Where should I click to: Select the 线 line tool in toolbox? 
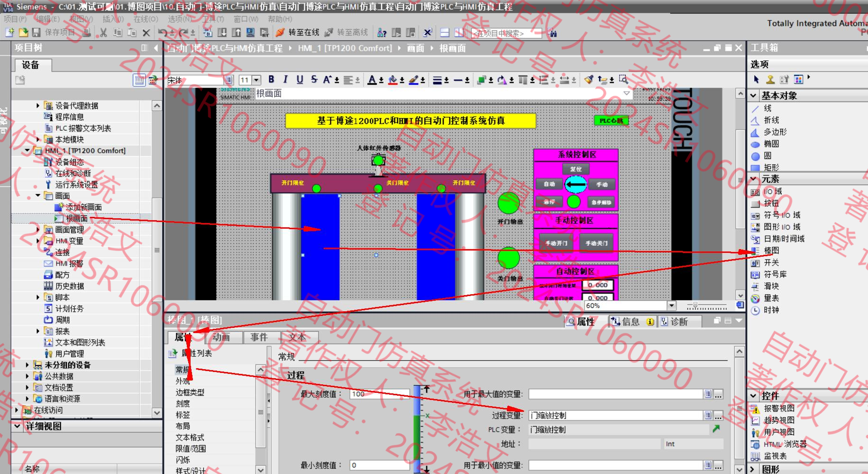(x=767, y=108)
